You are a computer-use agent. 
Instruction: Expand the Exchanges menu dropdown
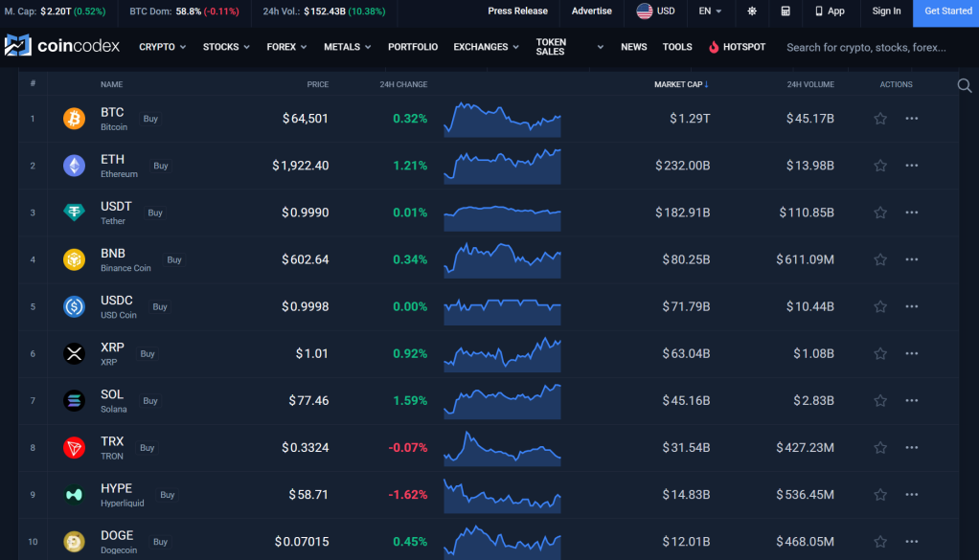(486, 47)
